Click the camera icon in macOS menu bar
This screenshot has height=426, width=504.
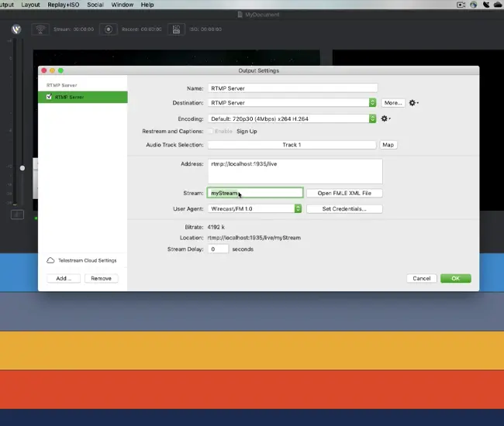click(461, 5)
